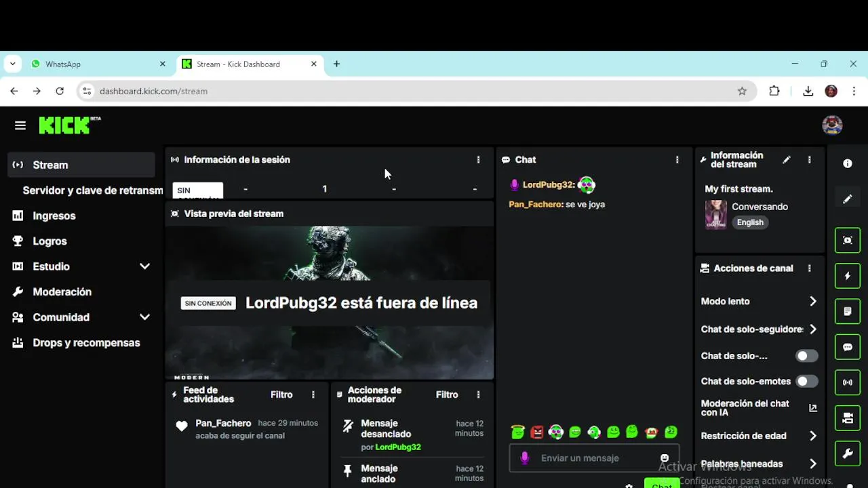Screen dimensions: 868x488
Task: Open the Acciones de moderador Filtro
Action: pos(447,394)
